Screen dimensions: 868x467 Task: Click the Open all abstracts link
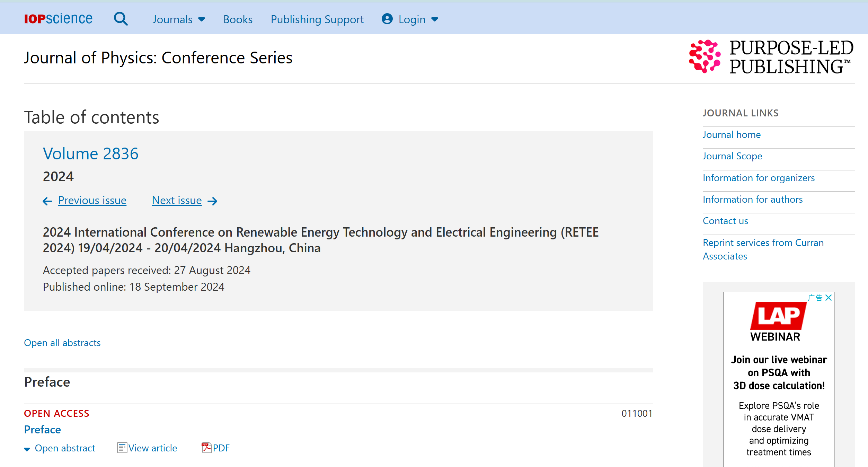click(62, 343)
